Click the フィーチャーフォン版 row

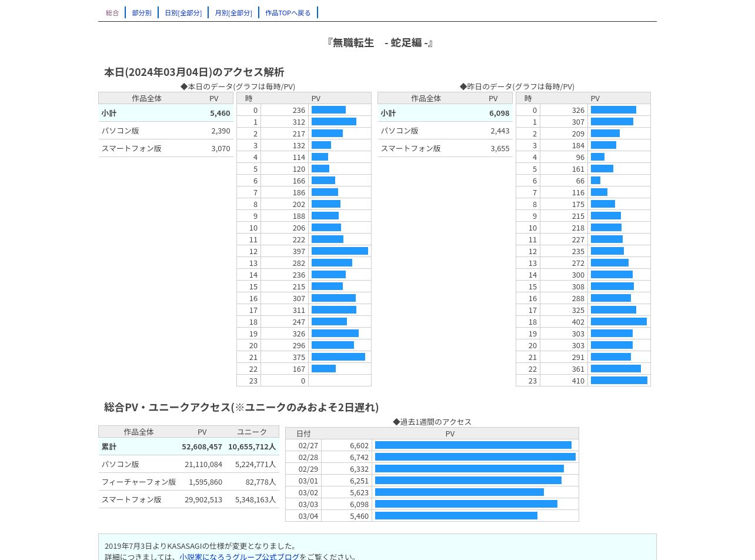tap(189, 482)
